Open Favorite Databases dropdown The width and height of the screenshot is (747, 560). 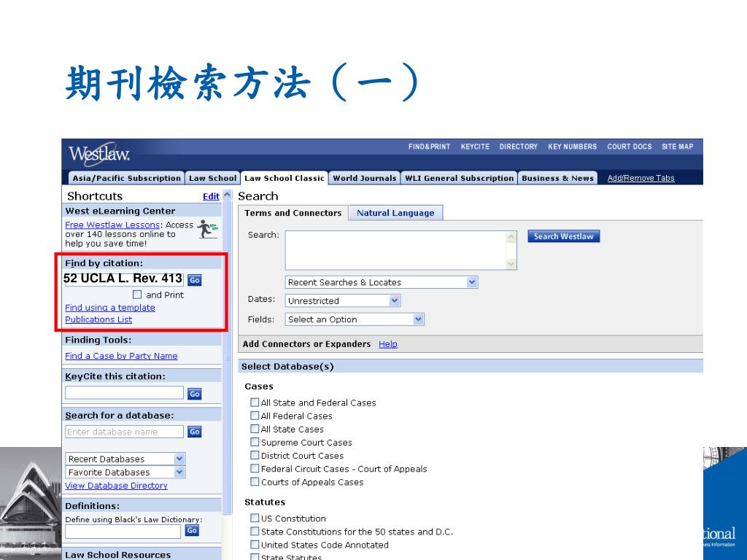tap(125, 472)
